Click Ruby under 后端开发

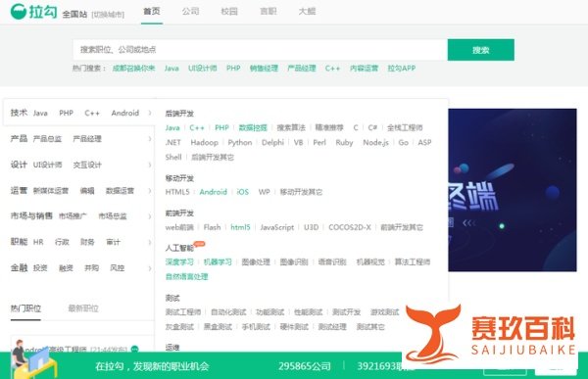[x=344, y=142]
